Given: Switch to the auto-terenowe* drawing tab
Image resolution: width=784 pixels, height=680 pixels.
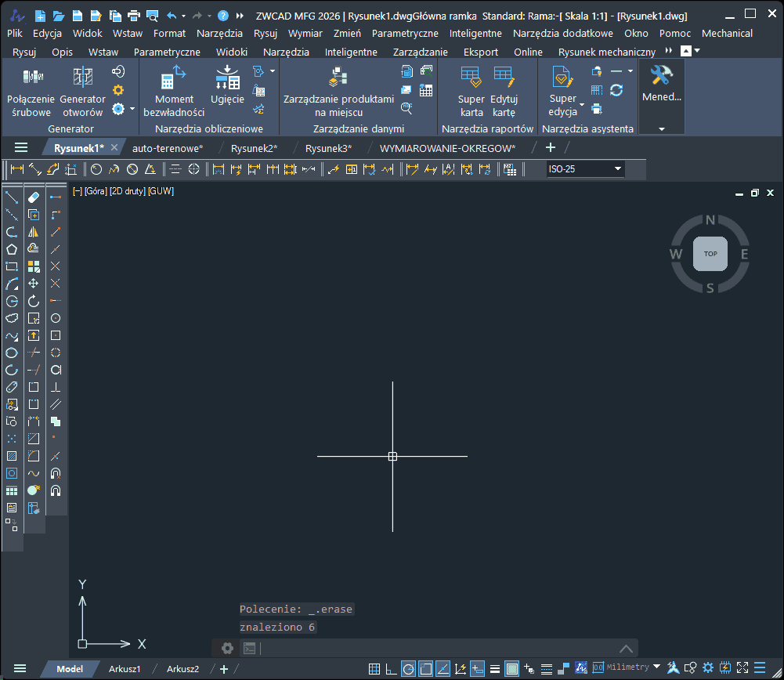Looking at the screenshot, I should pyautogui.click(x=168, y=149).
